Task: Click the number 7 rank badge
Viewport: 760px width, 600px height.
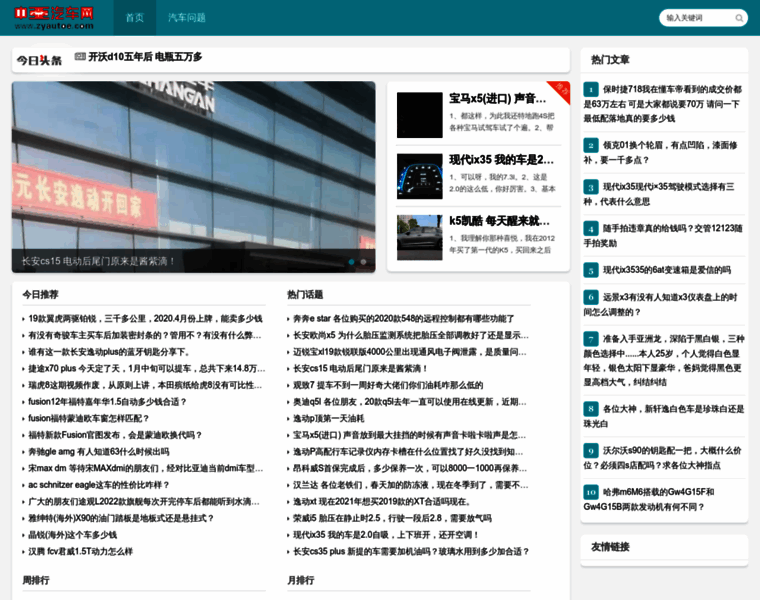Action: click(x=591, y=339)
